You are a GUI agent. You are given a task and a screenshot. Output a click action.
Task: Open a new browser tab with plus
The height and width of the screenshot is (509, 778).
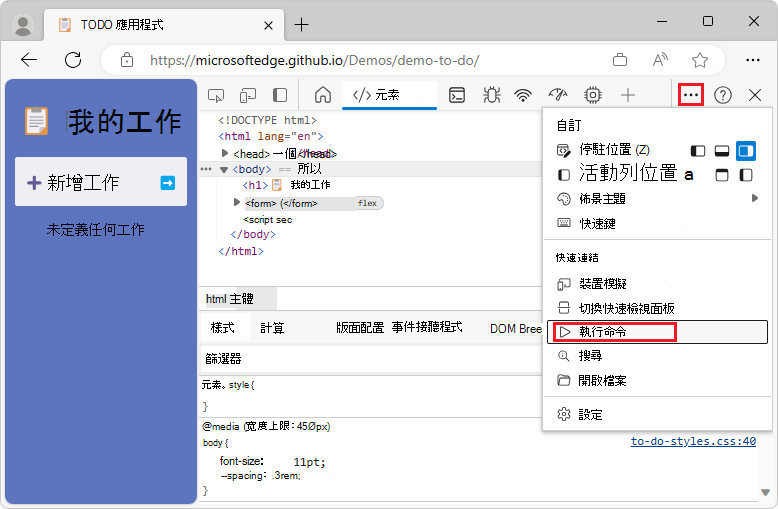[x=301, y=24]
